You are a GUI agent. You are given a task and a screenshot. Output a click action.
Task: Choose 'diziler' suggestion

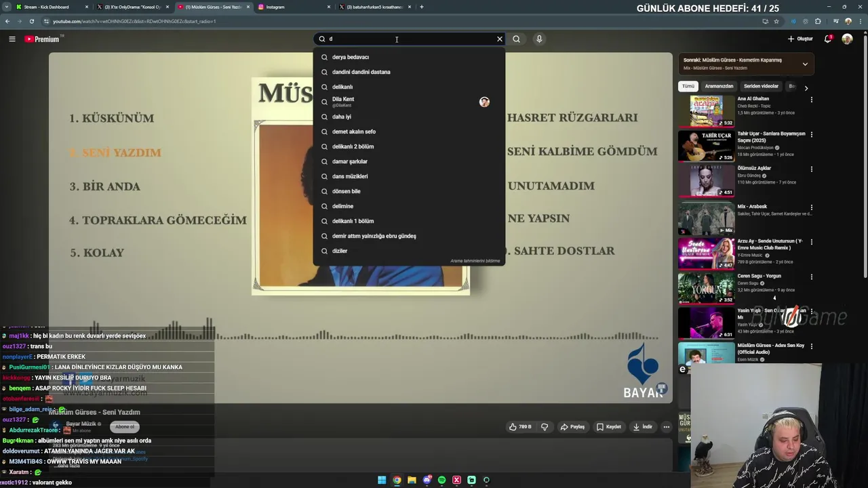(x=410, y=251)
